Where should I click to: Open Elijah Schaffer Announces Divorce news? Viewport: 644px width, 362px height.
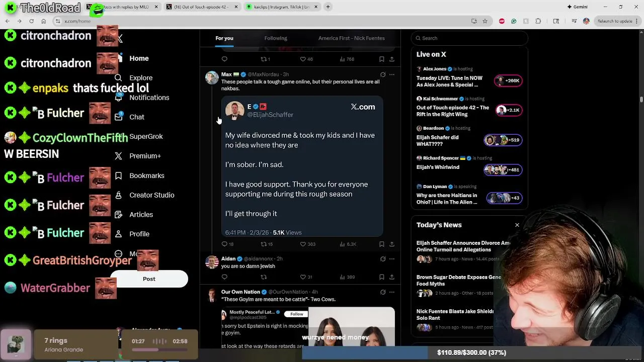point(463,251)
